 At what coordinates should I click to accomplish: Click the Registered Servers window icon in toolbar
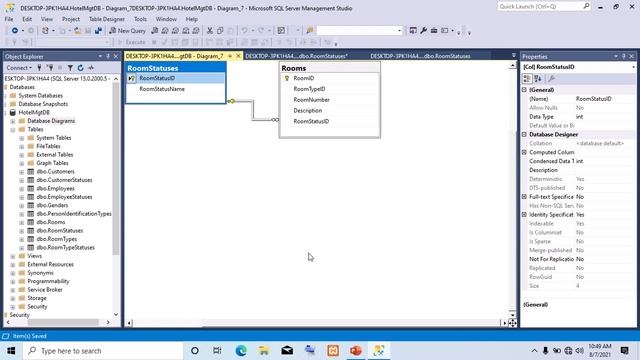[x=413, y=31]
